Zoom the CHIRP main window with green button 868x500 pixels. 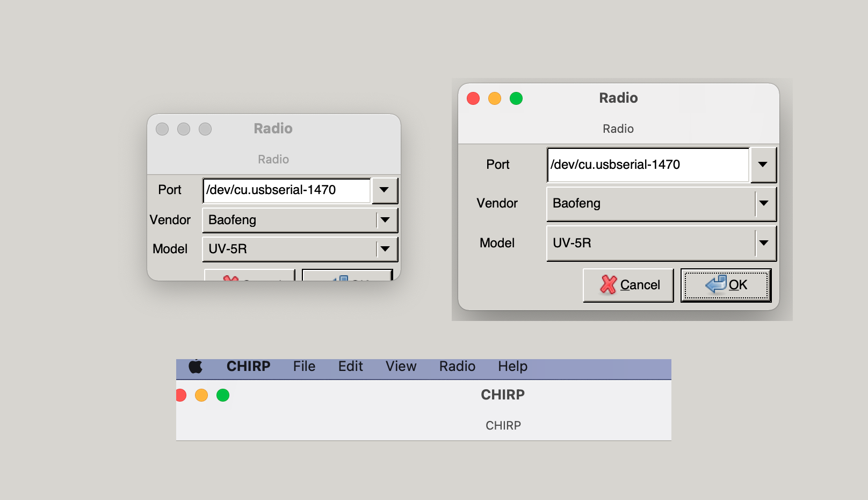223,395
